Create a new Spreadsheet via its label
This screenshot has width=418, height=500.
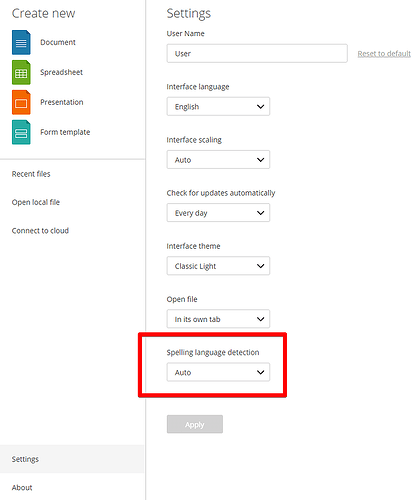61,72
